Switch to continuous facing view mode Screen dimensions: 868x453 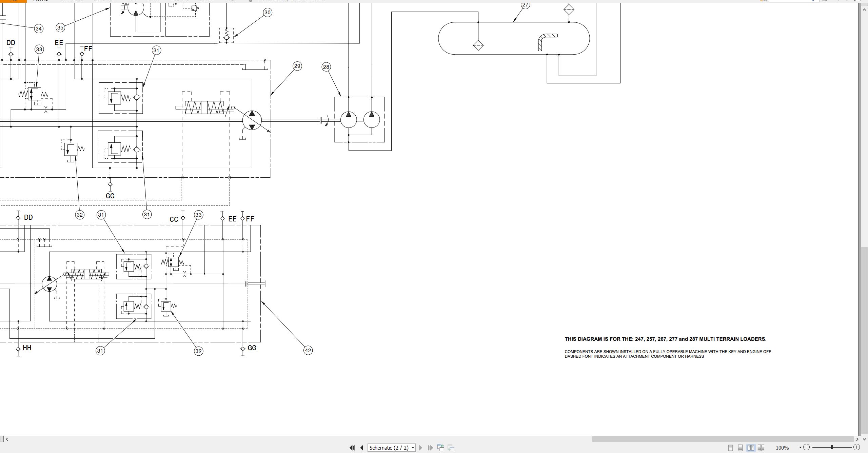761,448
